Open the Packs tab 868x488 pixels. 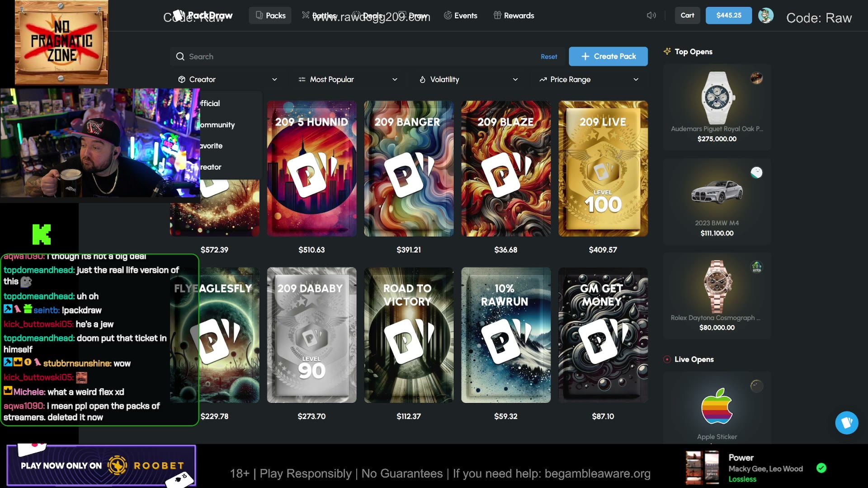(270, 15)
